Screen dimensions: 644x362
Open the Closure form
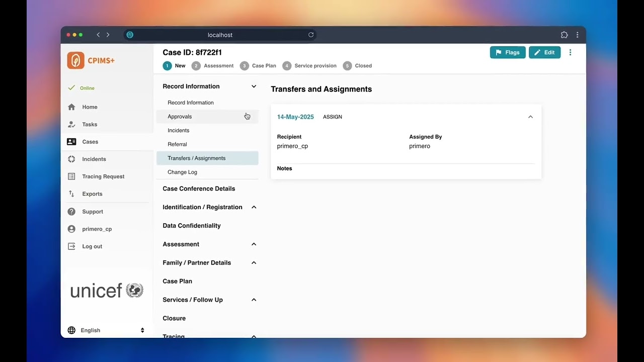(x=174, y=318)
